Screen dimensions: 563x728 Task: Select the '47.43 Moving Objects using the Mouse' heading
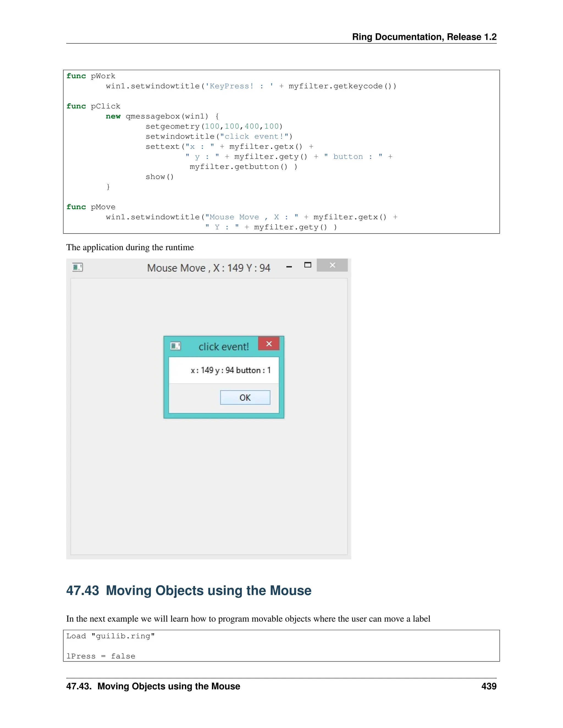click(188, 591)
